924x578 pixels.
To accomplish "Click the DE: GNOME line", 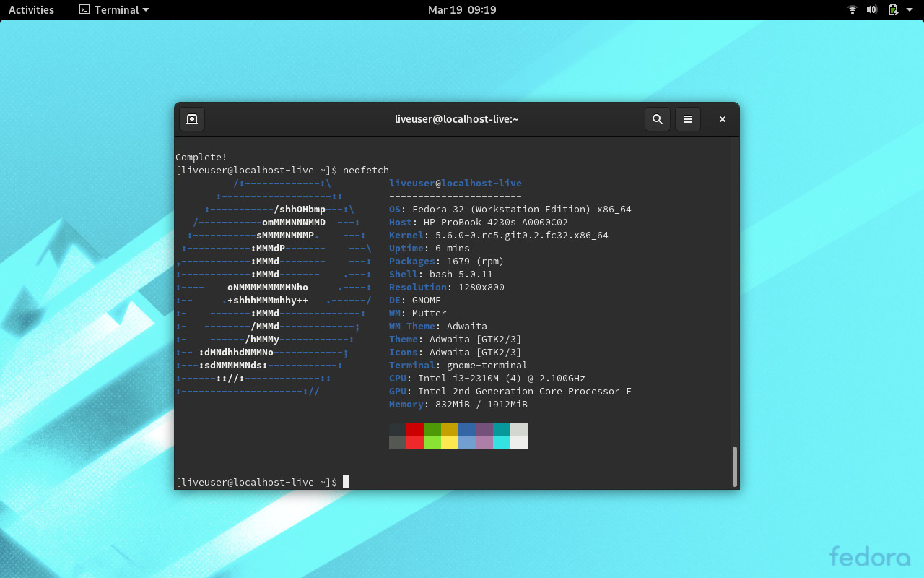I will coord(415,300).
